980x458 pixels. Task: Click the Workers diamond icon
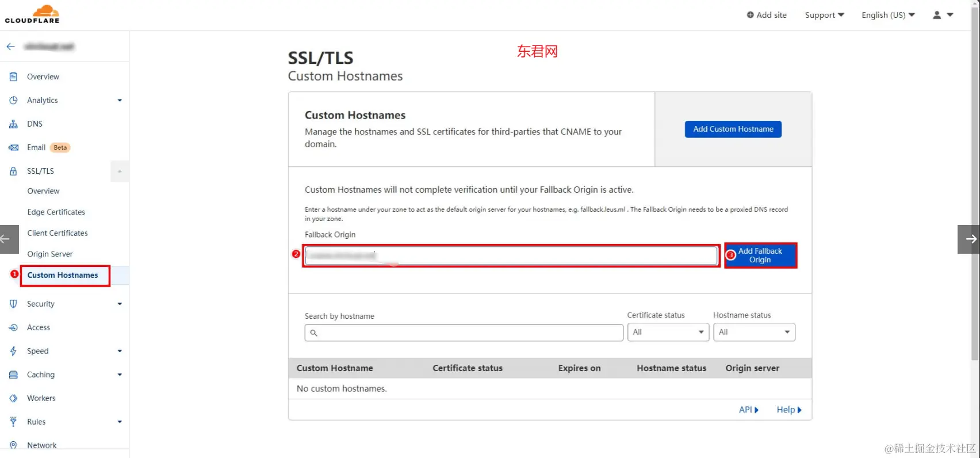tap(13, 398)
